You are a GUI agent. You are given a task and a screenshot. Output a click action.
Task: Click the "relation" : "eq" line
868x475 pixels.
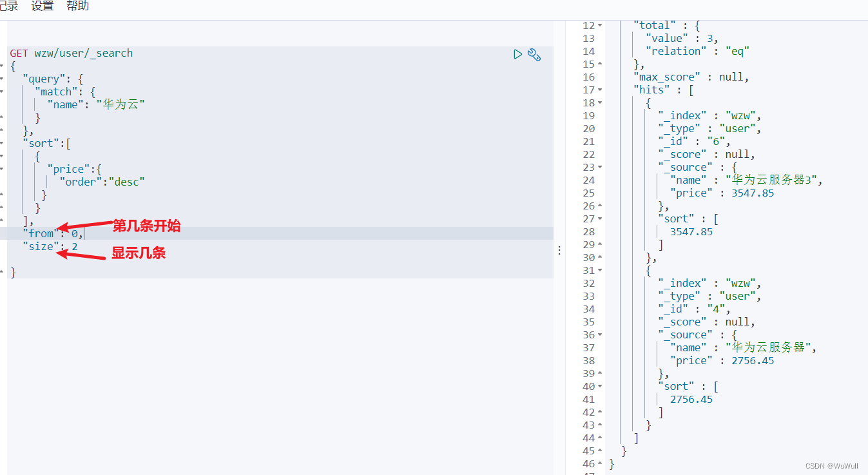tap(698, 52)
